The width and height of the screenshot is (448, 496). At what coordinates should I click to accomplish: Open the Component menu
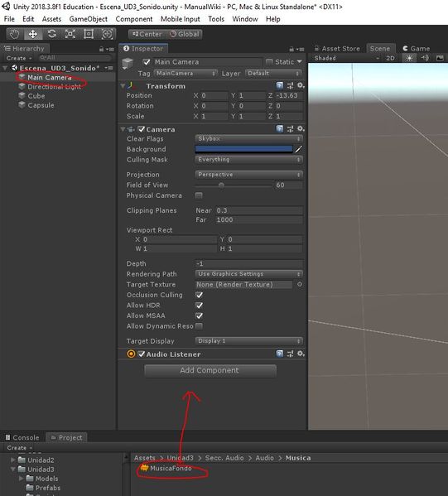(x=134, y=19)
